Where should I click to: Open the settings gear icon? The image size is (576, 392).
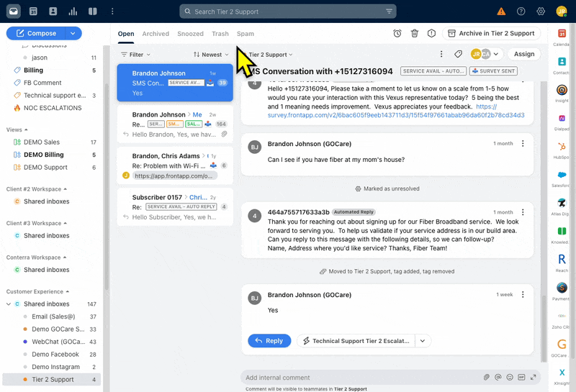pyautogui.click(x=541, y=12)
